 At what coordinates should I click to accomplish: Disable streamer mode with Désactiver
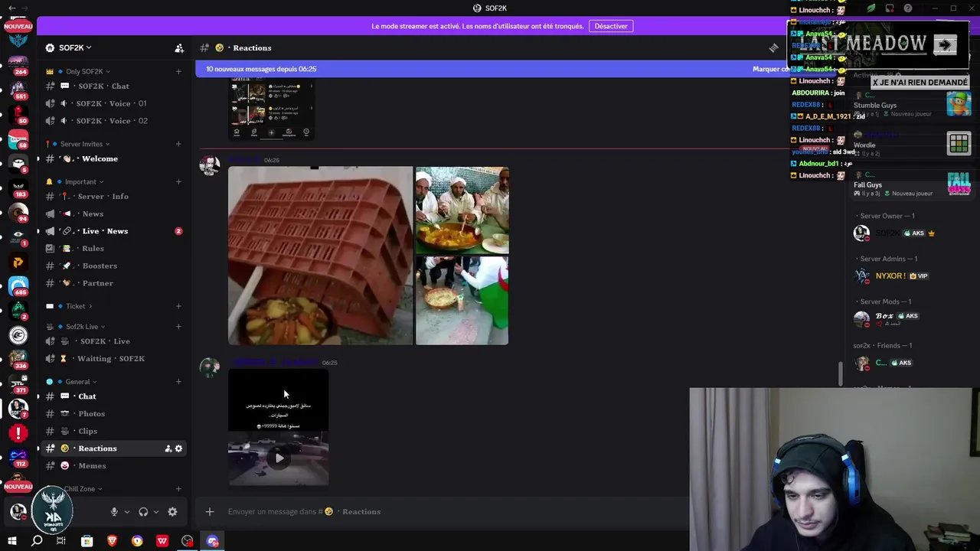pos(611,26)
